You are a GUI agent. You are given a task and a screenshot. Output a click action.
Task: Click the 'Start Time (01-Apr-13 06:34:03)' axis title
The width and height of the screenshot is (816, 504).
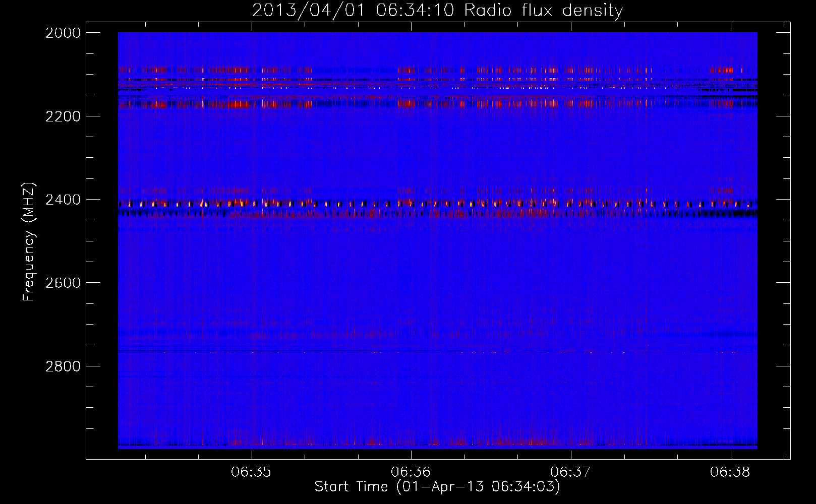[437, 487]
